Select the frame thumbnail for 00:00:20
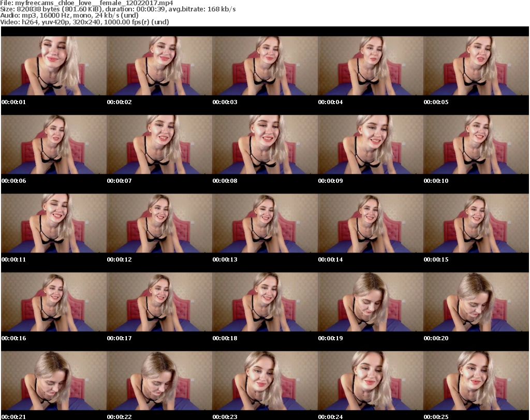Screen dimensions: 530x420 click(x=476, y=302)
